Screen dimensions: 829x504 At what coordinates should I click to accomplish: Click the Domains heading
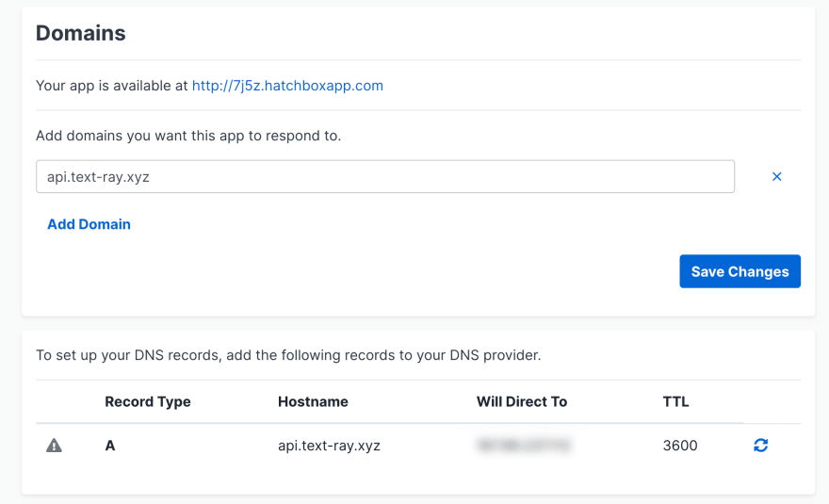(81, 33)
